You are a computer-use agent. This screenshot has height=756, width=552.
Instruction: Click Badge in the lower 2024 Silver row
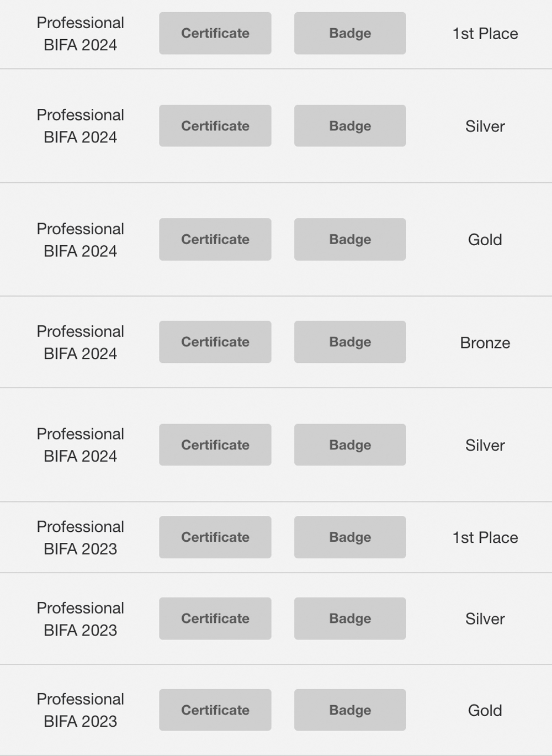coord(349,445)
